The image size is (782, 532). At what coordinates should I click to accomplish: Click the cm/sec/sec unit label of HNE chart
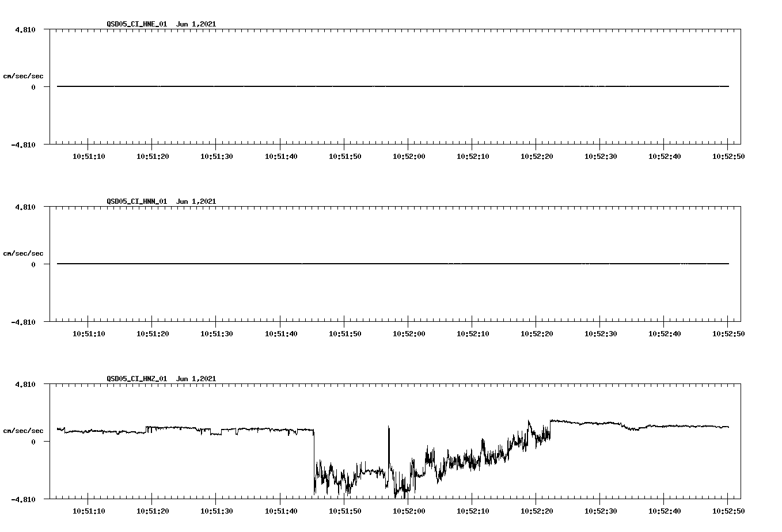pyautogui.click(x=23, y=76)
